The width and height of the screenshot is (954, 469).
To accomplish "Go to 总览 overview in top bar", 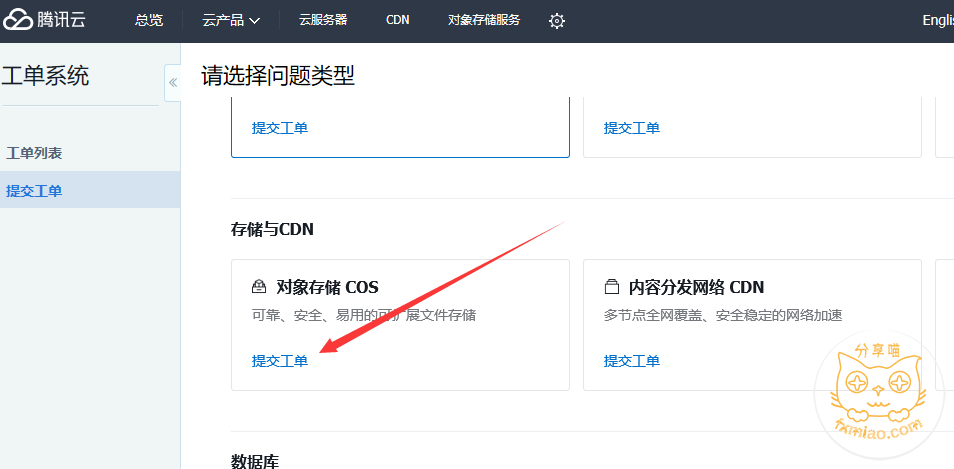I will 149,20.
